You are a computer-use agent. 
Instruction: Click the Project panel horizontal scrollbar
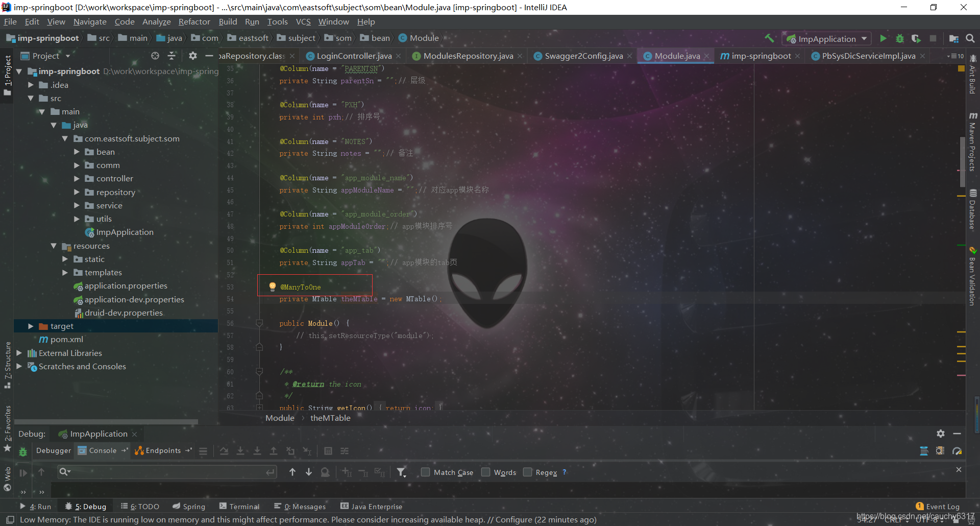click(x=106, y=422)
